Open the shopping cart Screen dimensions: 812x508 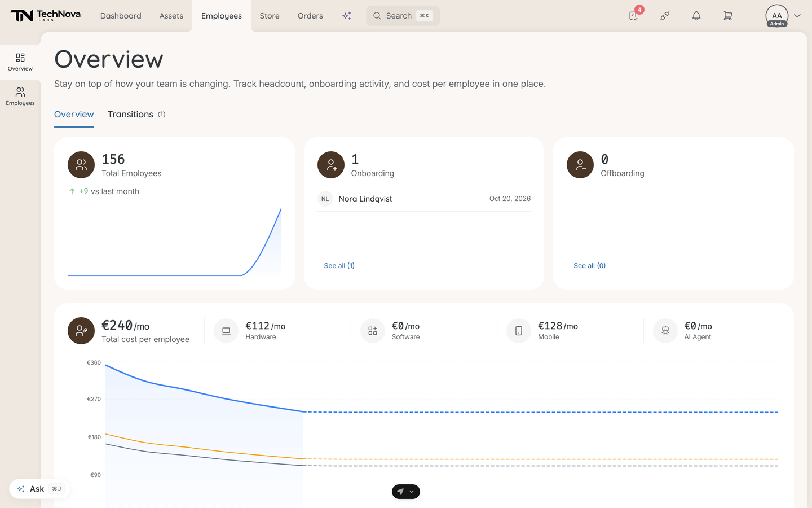pyautogui.click(x=728, y=16)
